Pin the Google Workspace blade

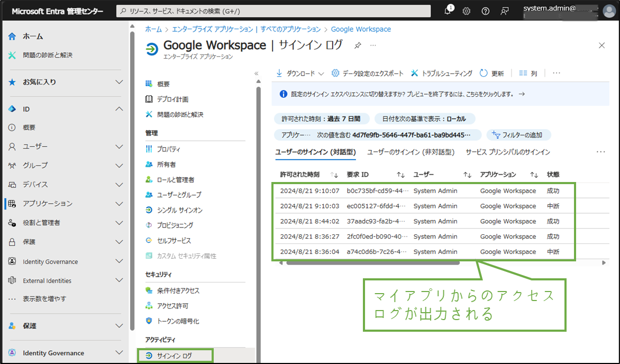tap(358, 46)
